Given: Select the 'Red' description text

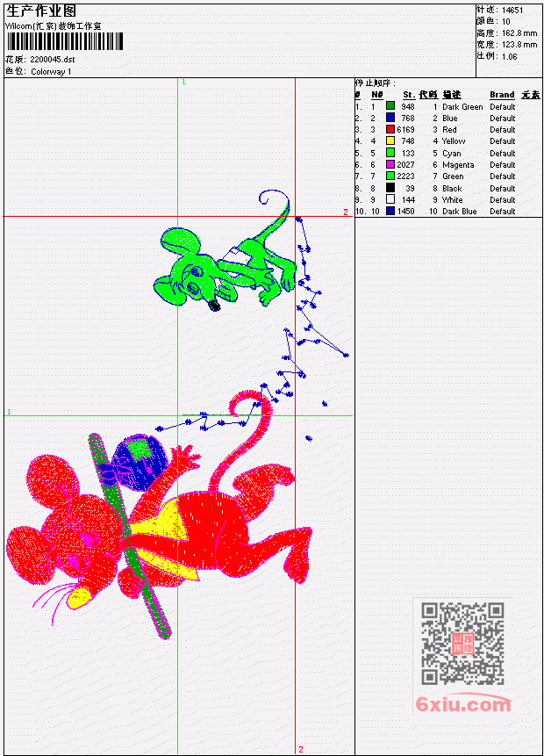Looking at the screenshot, I should [449, 130].
